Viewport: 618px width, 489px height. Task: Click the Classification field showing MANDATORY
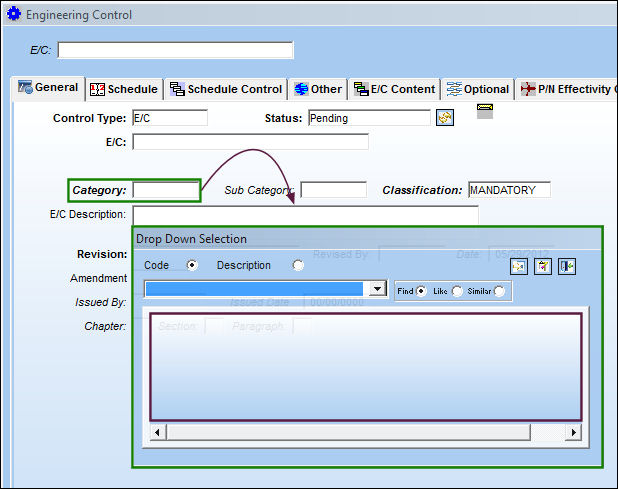point(510,190)
